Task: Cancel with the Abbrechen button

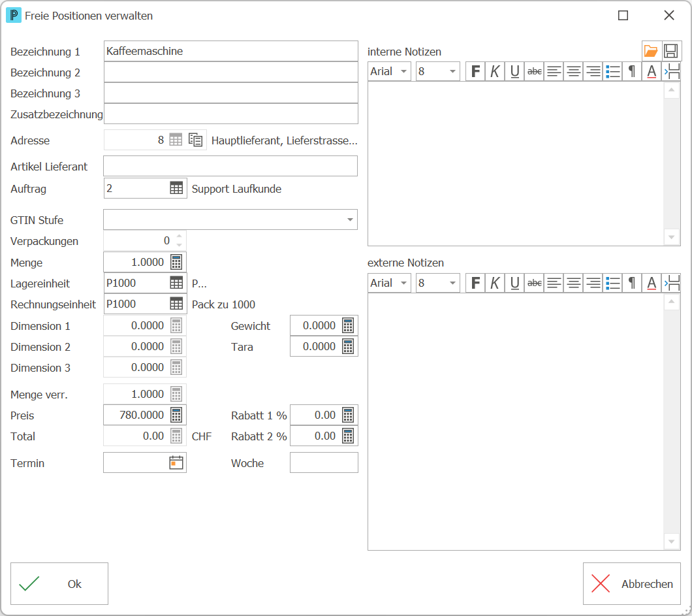Action: pos(631,583)
